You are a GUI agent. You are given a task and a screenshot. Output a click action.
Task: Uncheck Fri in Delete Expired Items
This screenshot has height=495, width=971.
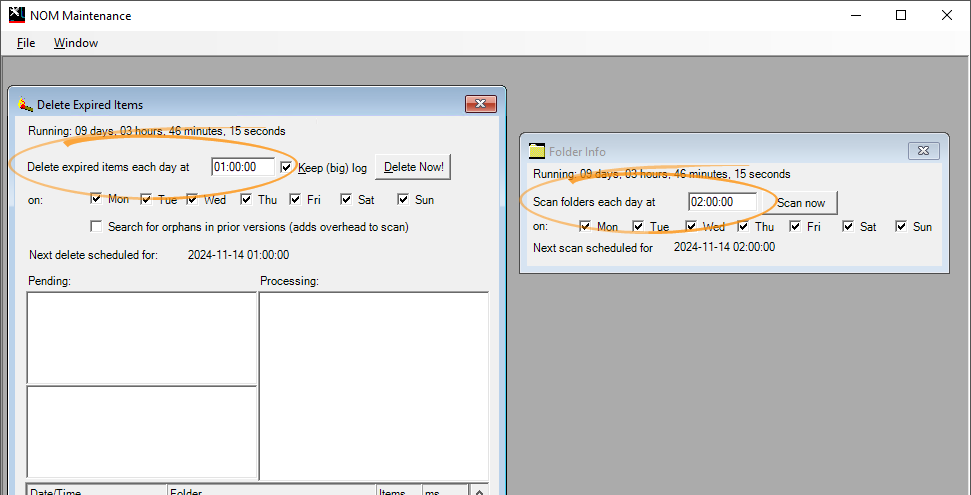coord(295,199)
